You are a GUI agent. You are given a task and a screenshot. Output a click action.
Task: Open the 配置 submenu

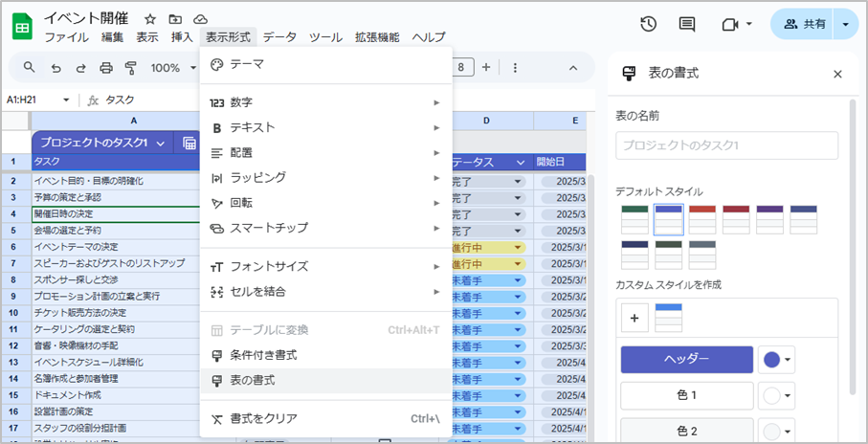click(326, 152)
